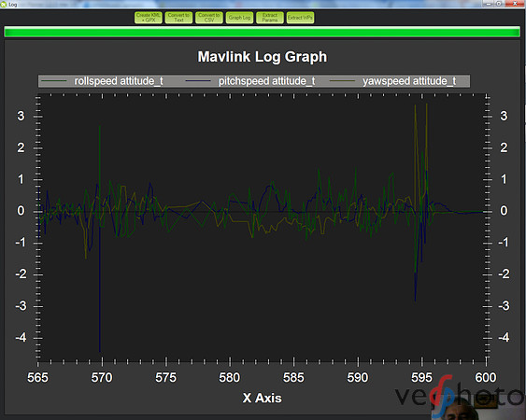
Task: Select the rollspeed attitude_t legend entry
Action: coord(102,81)
